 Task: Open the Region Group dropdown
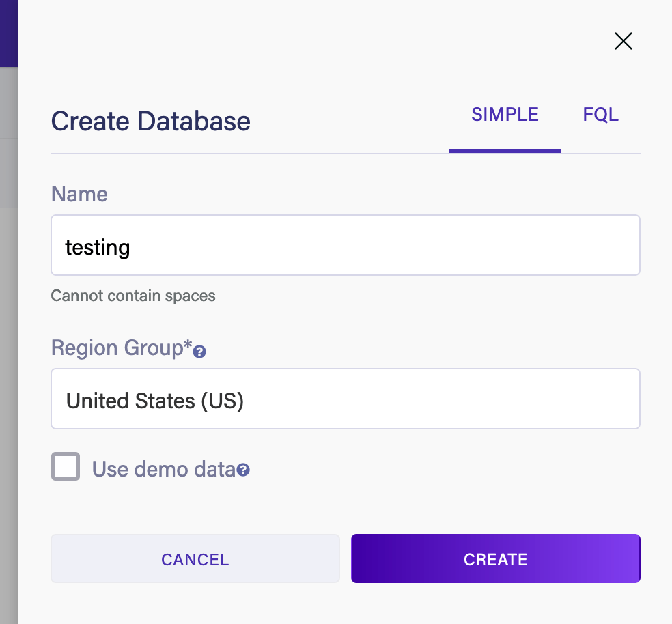coord(345,399)
